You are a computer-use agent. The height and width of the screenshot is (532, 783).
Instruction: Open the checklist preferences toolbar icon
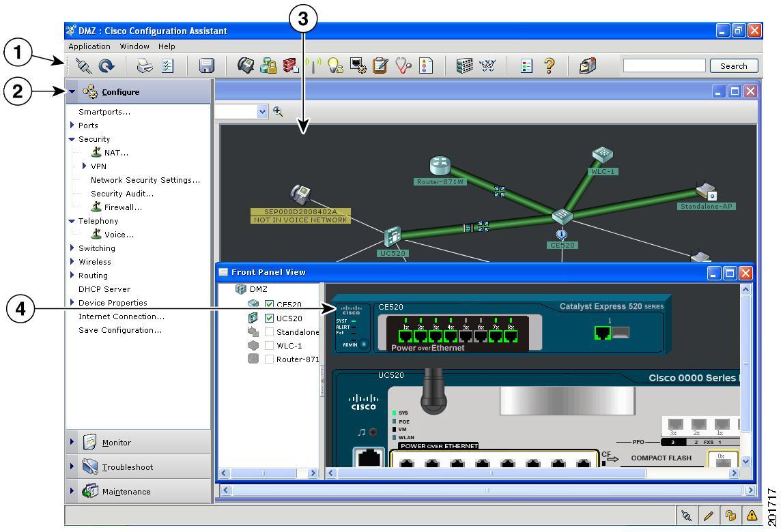click(x=168, y=66)
